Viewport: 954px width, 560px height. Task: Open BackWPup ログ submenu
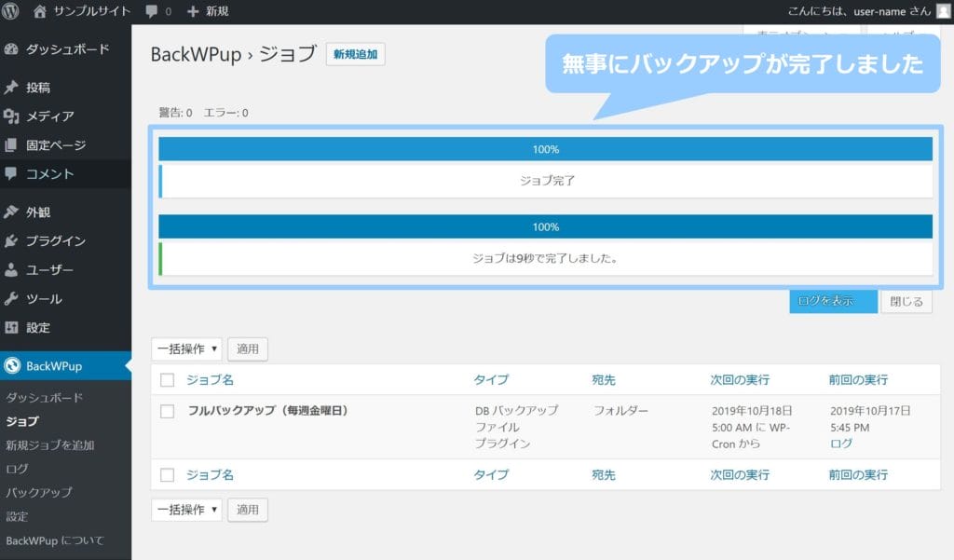pos(17,469)
